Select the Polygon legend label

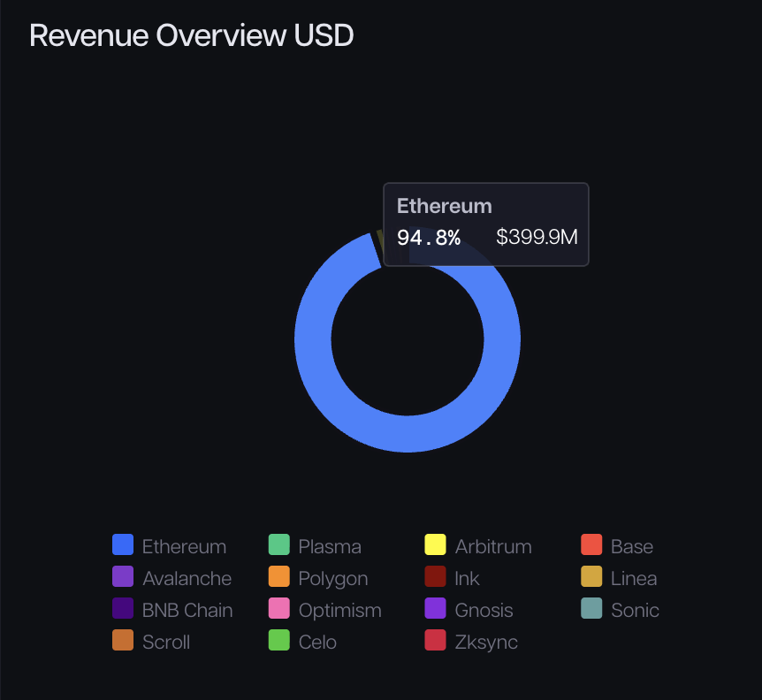click(333, 580)
